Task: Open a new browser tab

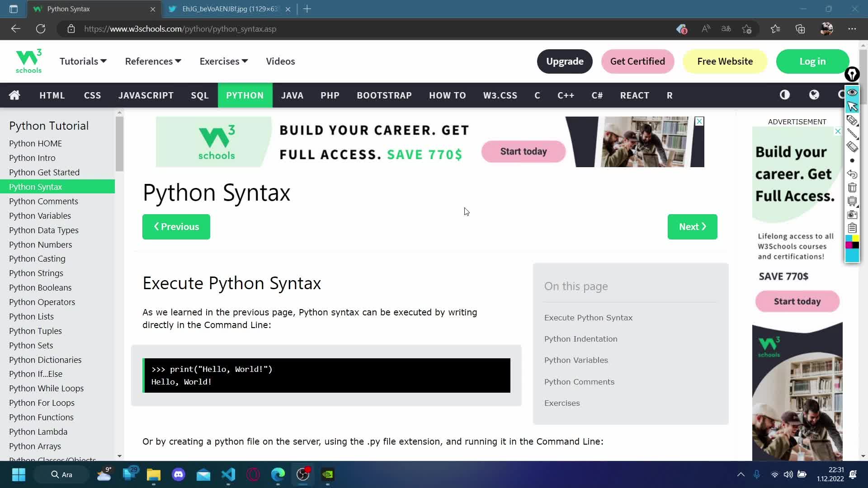Action: pos(307,9)
